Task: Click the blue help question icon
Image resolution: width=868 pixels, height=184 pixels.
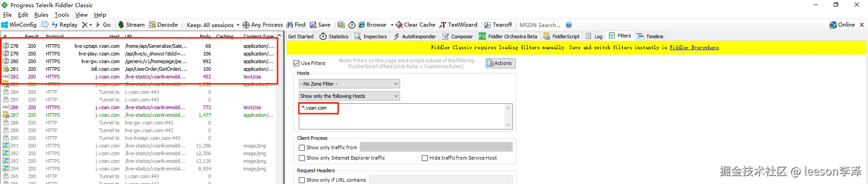Action: pyautogui.click(x=569, y=25)
